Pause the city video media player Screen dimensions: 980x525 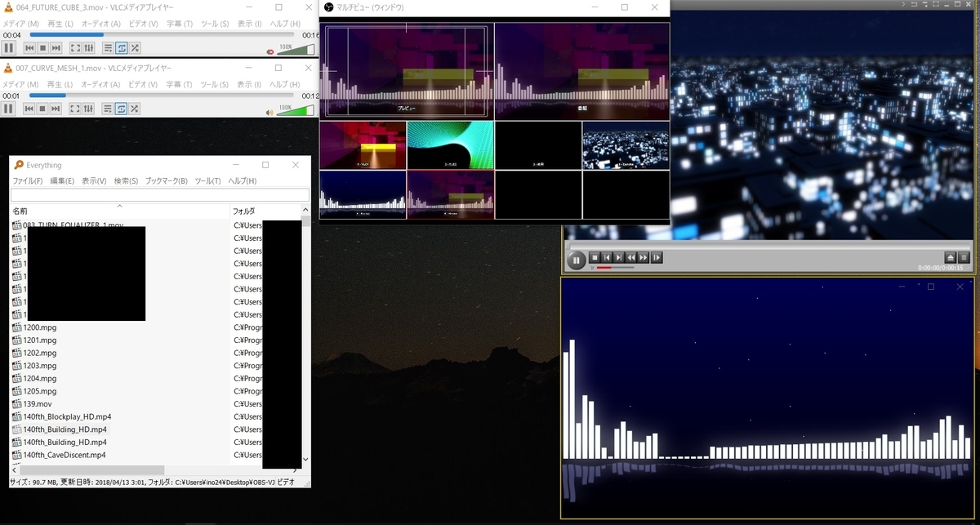pyautogui.click(x=576, y=260)
